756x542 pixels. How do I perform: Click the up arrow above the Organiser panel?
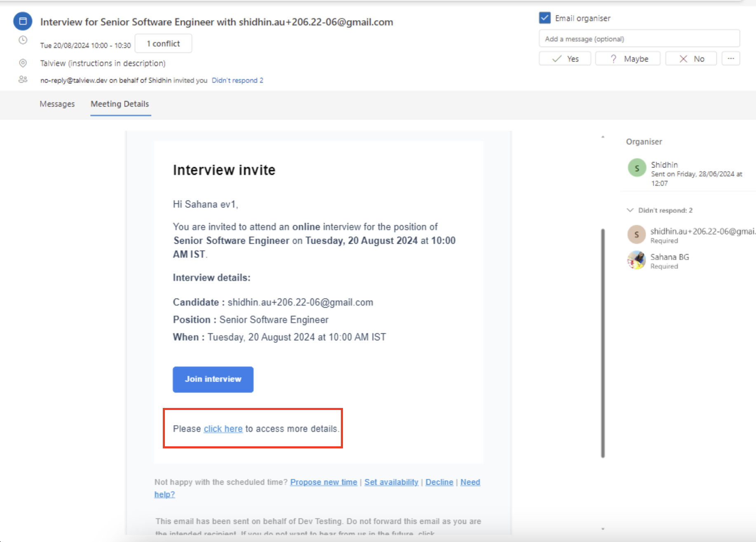click(x=603, y=136)
